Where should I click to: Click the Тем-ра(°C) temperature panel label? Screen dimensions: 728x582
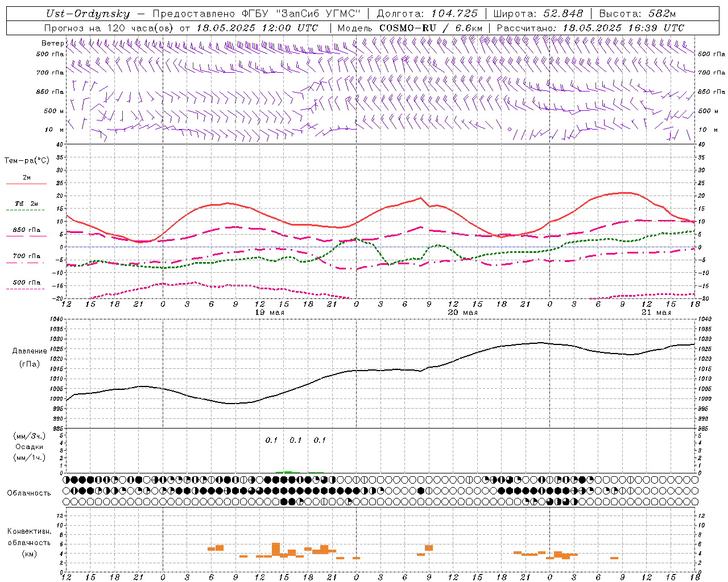coord(27,161)
